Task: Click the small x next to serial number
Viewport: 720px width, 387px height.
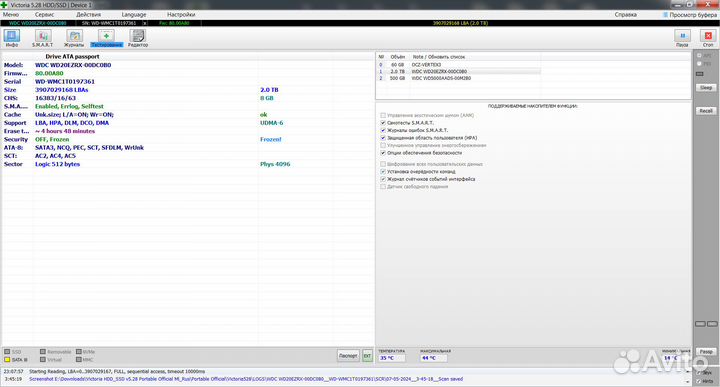Action: [145, 23]
